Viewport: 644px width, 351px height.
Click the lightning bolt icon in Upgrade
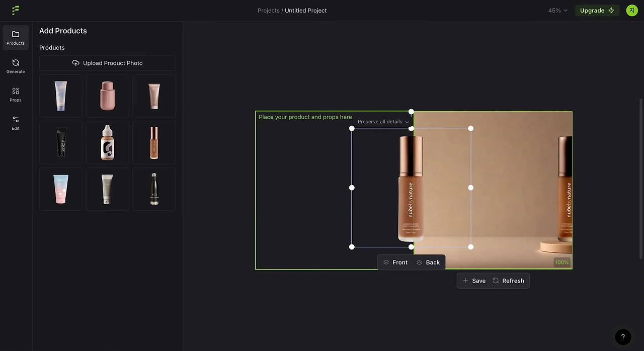611,11
